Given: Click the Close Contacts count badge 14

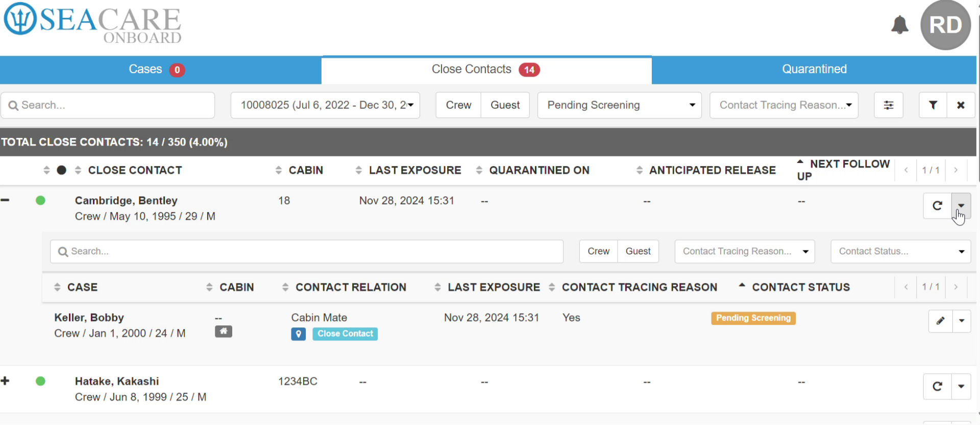Looking at the screenshot, I should pos(529,70).
